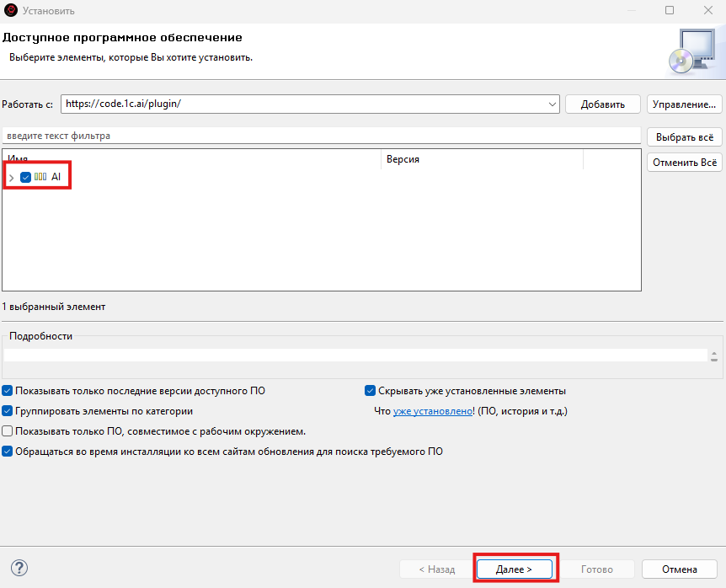Select the 'AI' row label
The height and width of the screenshot is (588, 726).
click(56, 177)
